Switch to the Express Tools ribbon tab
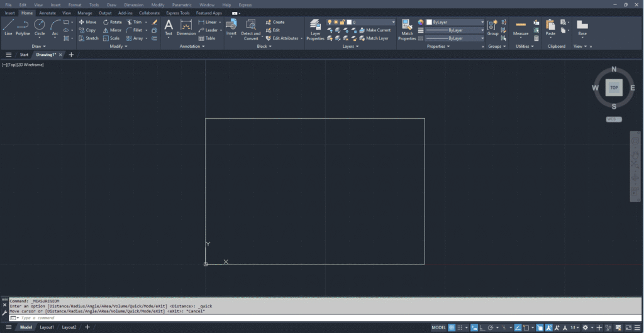 click(178, 13)
